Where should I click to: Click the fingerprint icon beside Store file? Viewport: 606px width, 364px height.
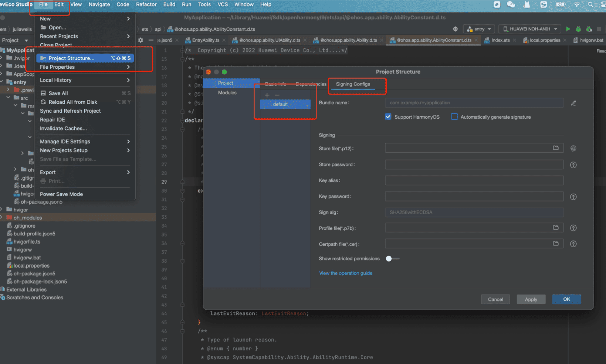pos(573,149)
